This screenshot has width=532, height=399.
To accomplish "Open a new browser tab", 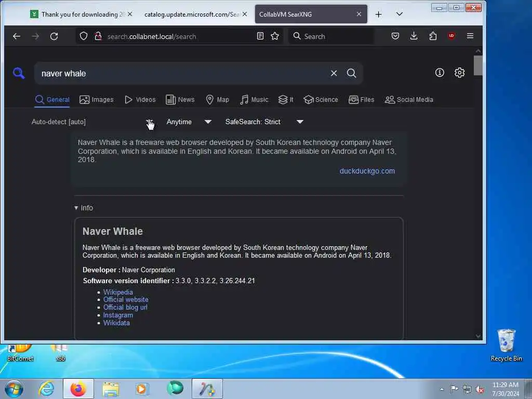I will tap(379, 14).
